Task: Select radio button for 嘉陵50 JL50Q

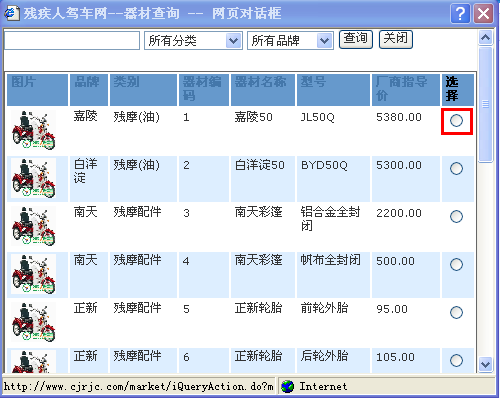Action: pyautogui.click(x=456, y=120)
